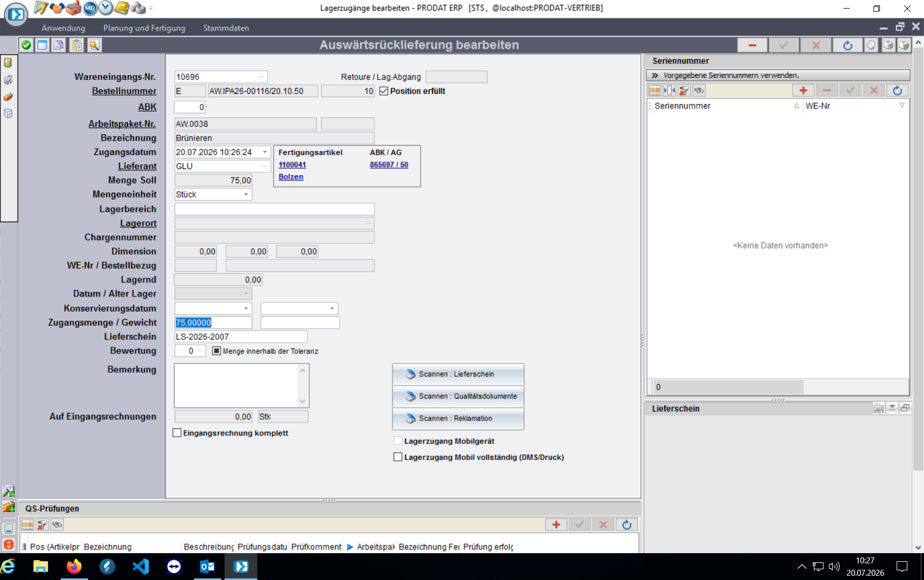Click the red stop icon in left sidebar

click(9, 544)
